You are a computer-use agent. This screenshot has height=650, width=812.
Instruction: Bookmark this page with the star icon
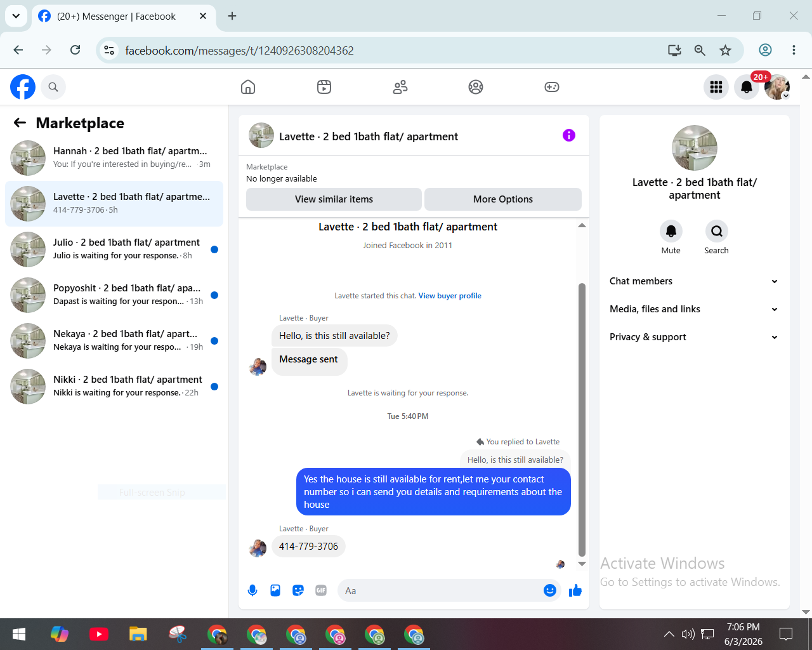pyautogui.click(x=726, y=50)
